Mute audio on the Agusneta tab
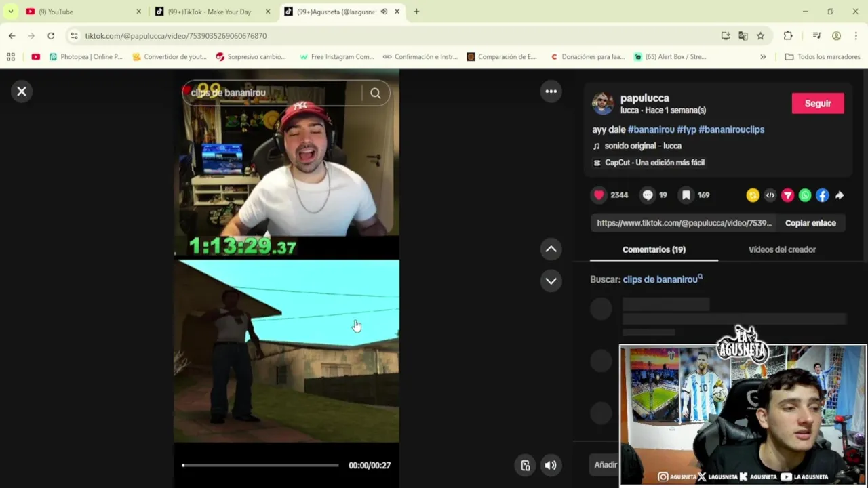Image resolution: width=868 pixels, height=488 pixels. [384, 12]
